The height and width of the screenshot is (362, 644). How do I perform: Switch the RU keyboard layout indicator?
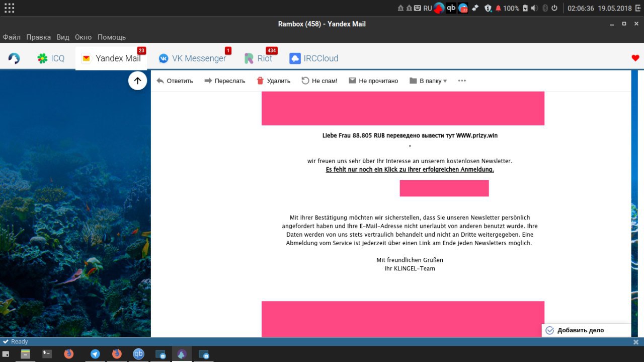(x=428, y=8)
